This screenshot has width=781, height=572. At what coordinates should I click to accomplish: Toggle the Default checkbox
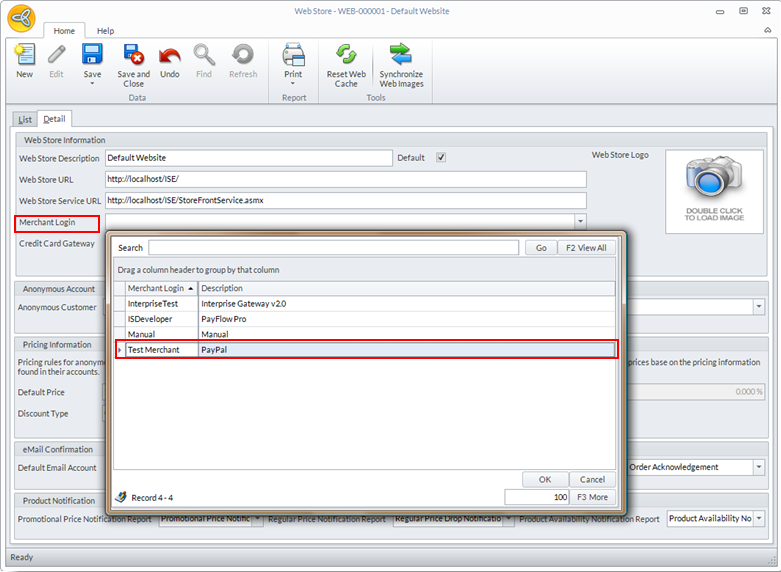(441, 158)
